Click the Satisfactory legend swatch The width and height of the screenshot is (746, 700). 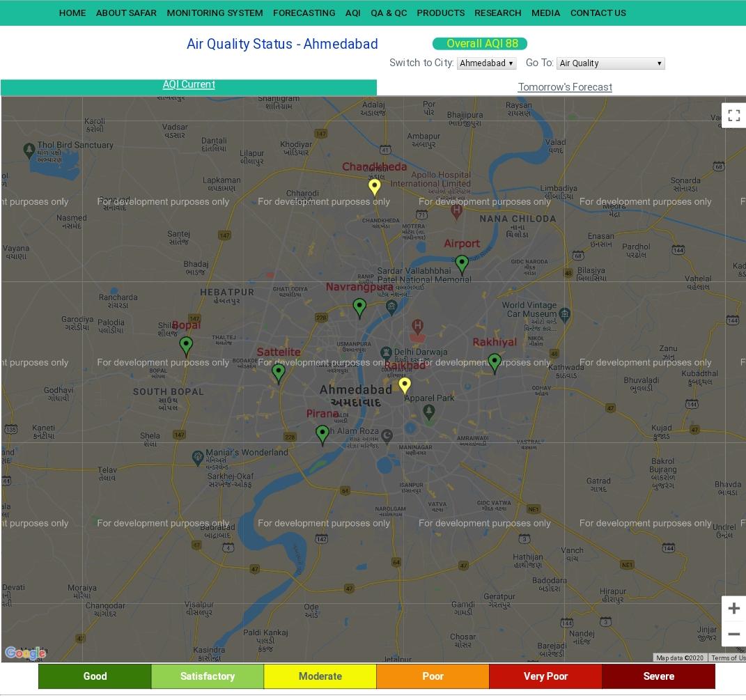coord(208,676)
